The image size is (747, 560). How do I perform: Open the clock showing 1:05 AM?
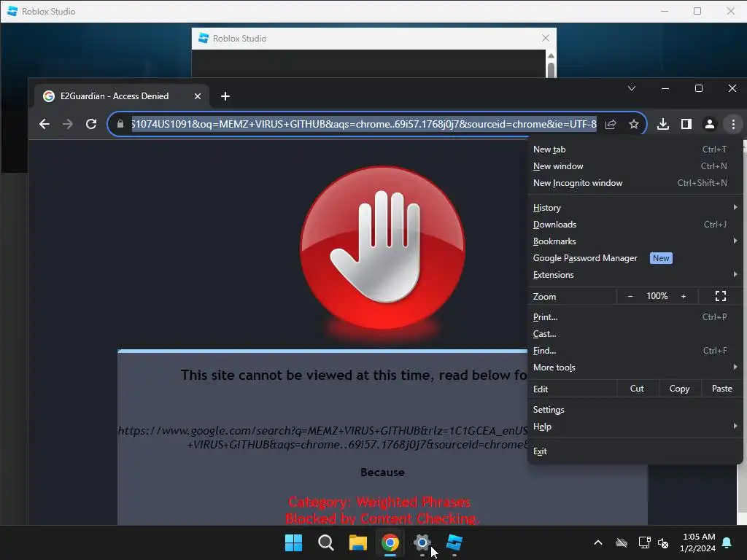(x=697, y=542)
